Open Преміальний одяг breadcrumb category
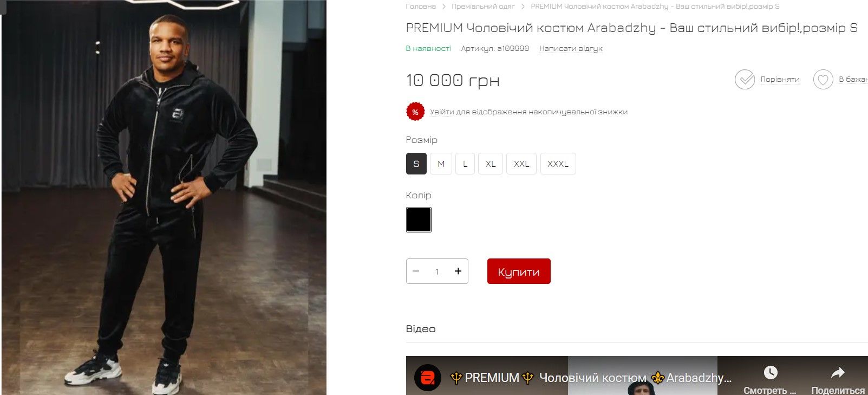Image resolution: width=868 pixels, height=395 pixels. [483, 7]
